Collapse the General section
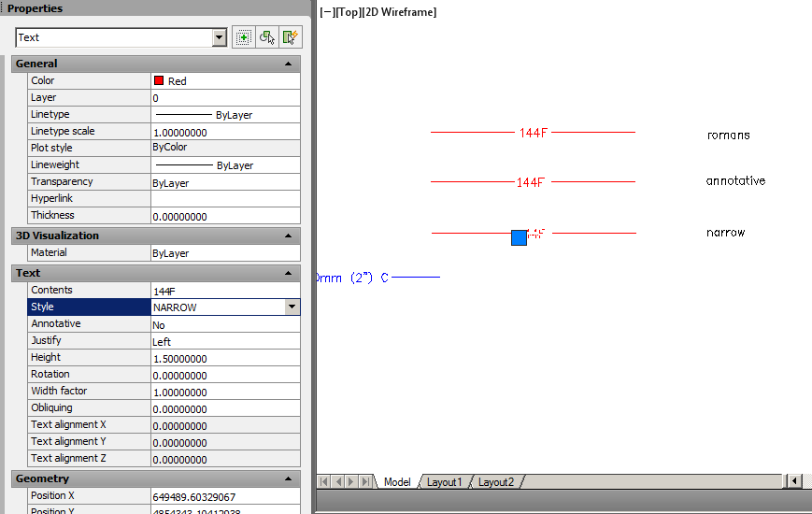Viewport: 812px width, 514px height. point(289,64)
